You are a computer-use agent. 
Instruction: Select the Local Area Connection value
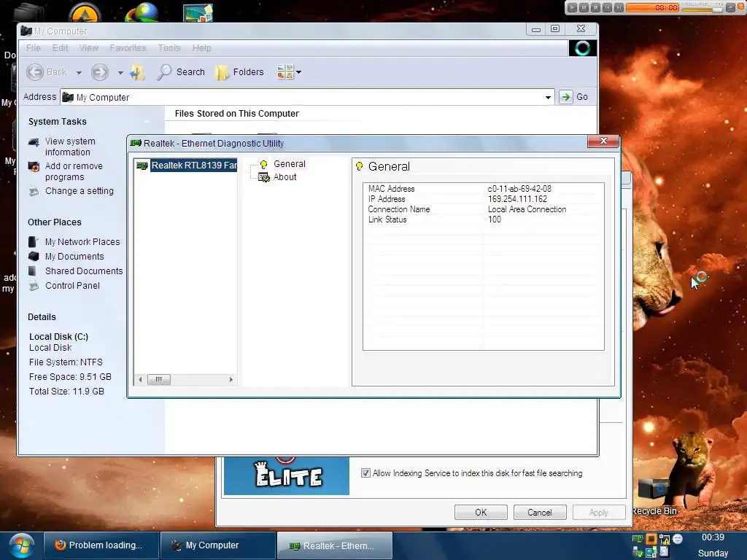point(527,209)
